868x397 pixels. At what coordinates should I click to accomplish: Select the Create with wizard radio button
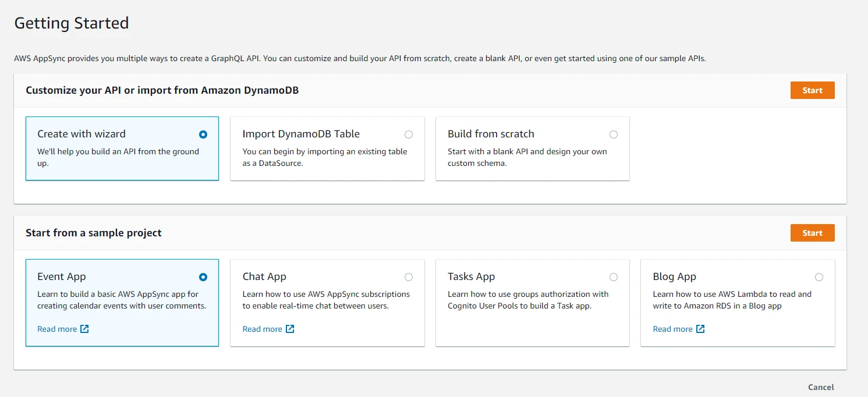tap(203, 134)
